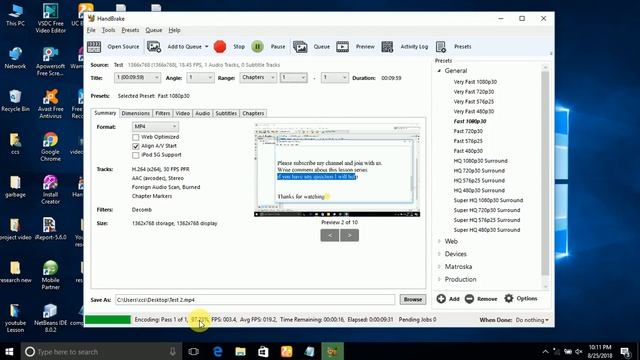640x360 pixels.
Task: Switch to the Chapters tab
Action: 253,113
